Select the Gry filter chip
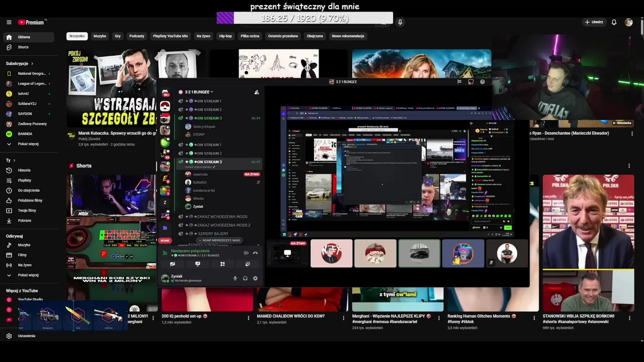 [x=118, y=36]
